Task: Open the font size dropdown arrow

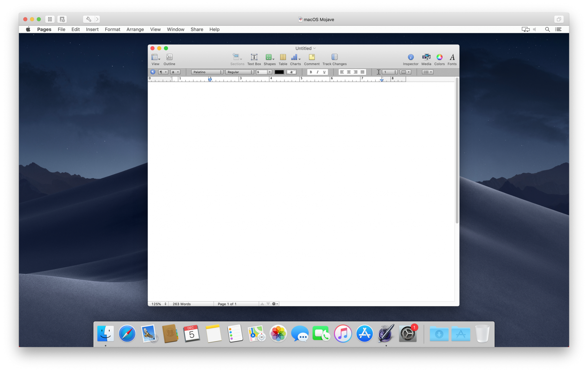Action: [x=270, y=72]
